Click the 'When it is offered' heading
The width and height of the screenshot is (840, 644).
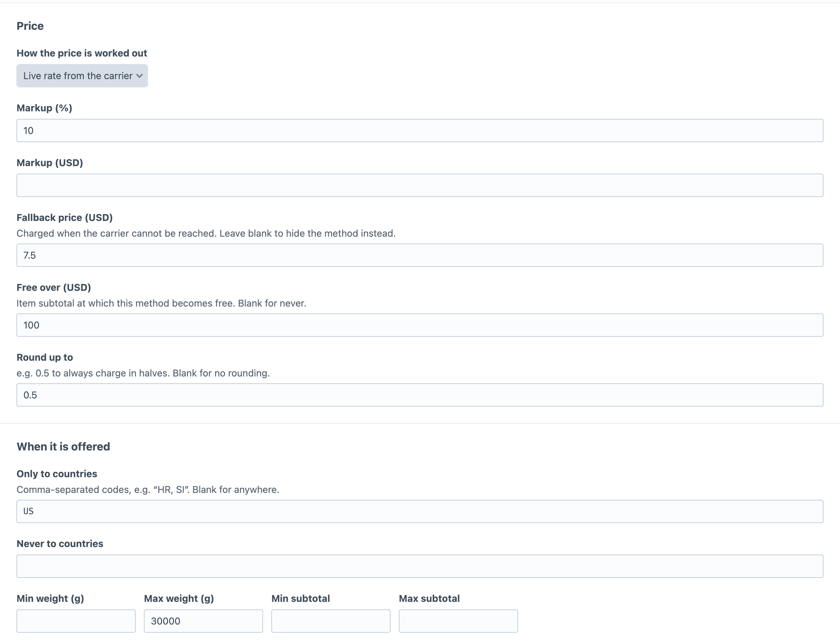(x=63, y=447)
